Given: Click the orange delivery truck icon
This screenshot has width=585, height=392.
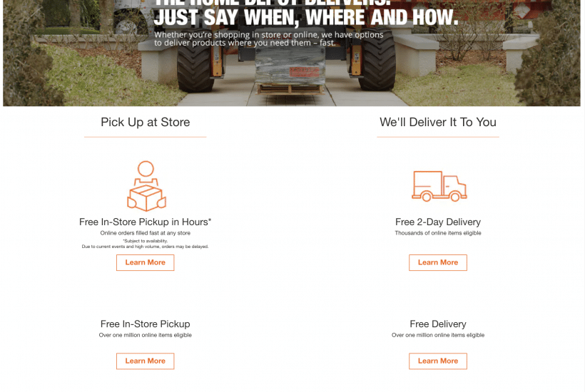Looking at the screenshot, I should [439, 186].
